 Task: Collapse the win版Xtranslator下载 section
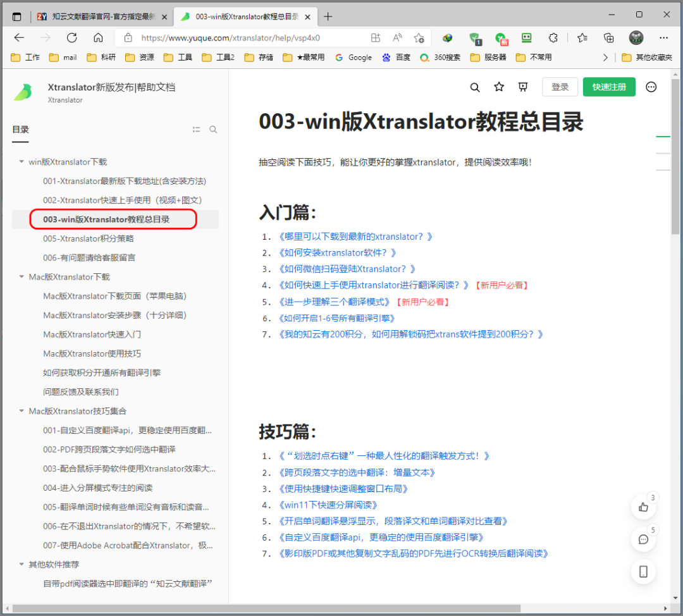pyautogui.click(x=22, y=162)
